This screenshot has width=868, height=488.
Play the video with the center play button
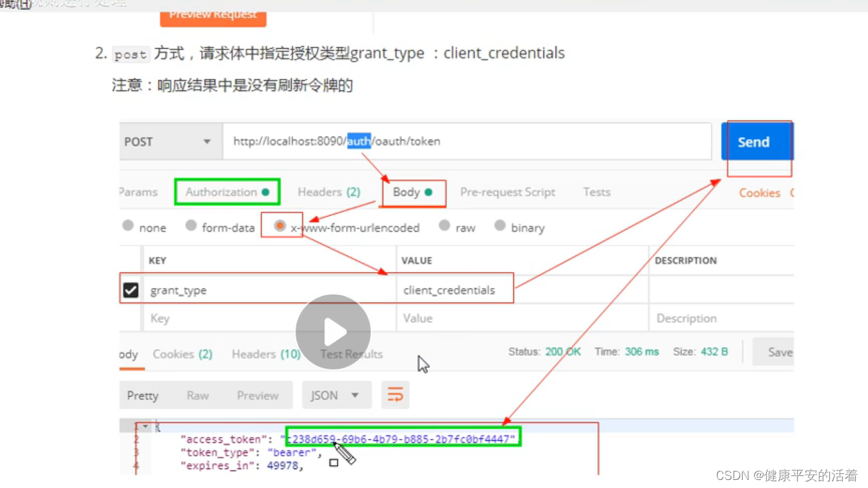tap(333, 332)
